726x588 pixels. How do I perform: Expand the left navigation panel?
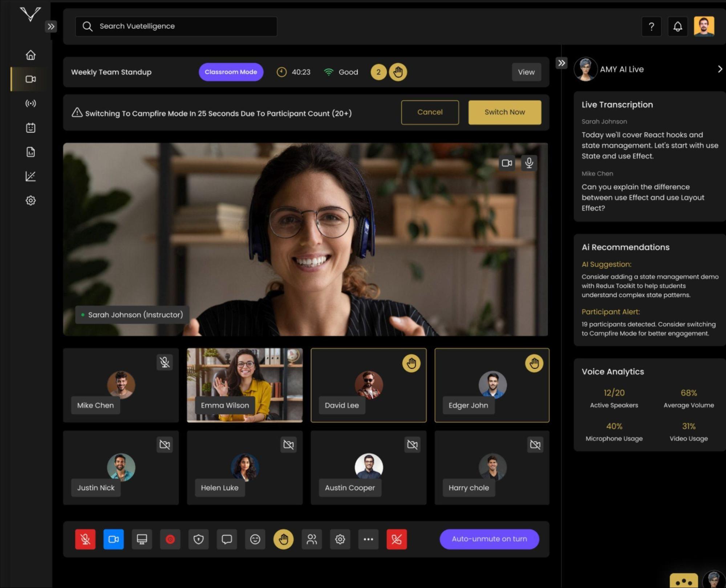pos(51,26)
